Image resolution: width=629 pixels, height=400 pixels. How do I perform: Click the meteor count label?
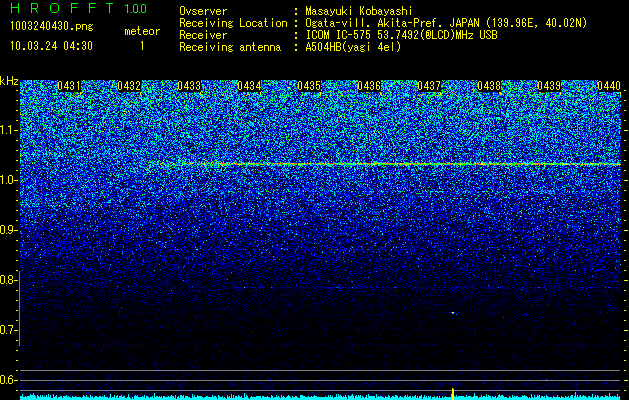click(x=142, y=31)
